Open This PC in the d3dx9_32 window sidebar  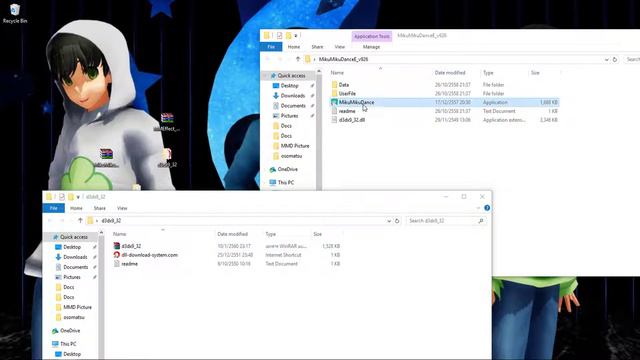tap(68, 344)
